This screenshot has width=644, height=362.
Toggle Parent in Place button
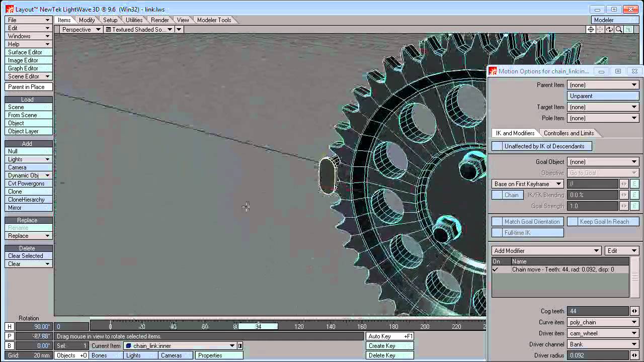(29, 87)
